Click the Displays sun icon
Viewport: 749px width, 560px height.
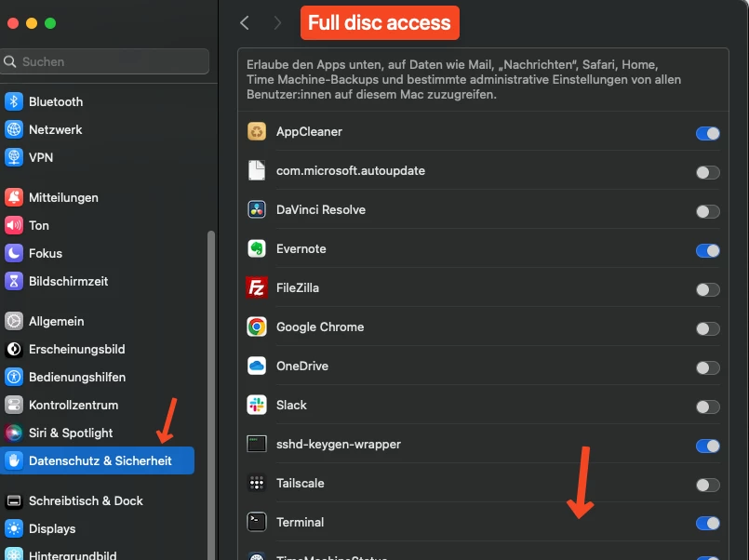14,528
